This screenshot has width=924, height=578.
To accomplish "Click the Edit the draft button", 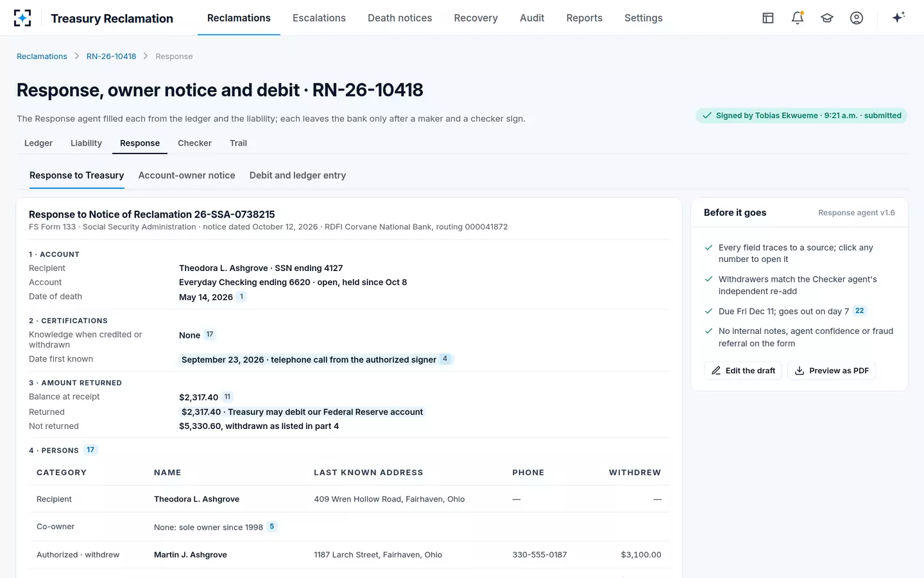I will coord(743,371).
